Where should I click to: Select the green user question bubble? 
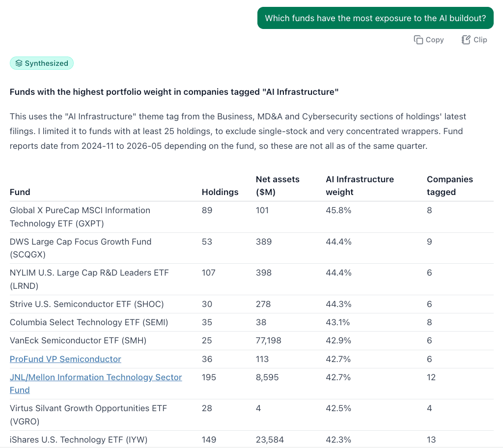pyautogui.click(x=375, y=18)
